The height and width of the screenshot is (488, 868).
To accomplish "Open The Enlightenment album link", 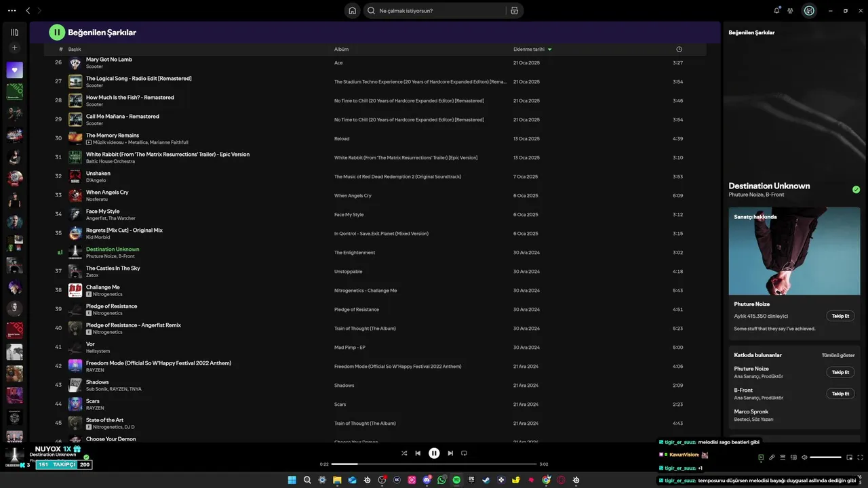I will (355, 253).
